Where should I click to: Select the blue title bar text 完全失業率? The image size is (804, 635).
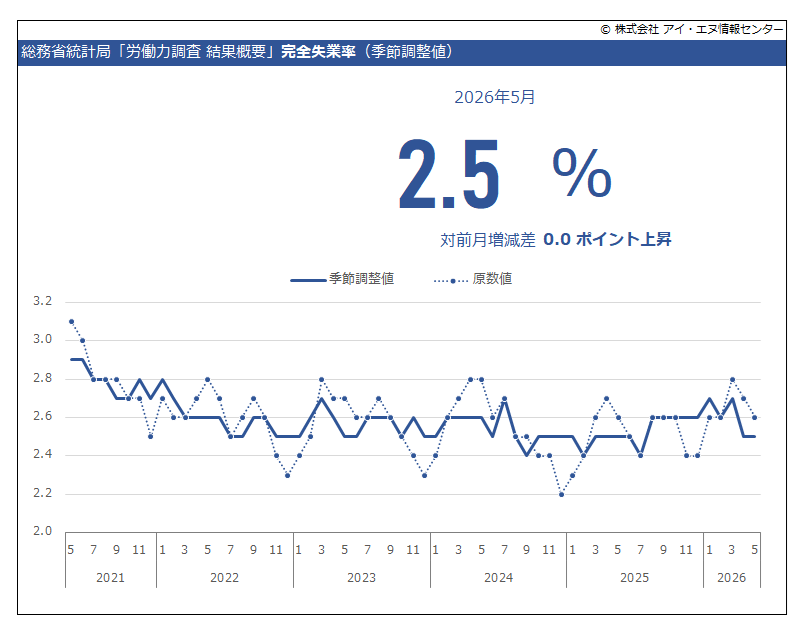pos(318,52)
